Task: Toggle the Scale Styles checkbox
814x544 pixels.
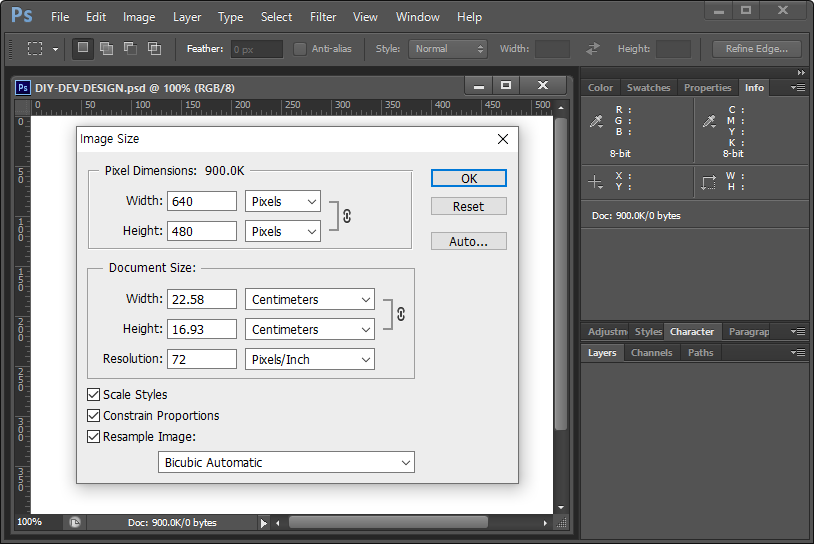Action: click(x=93, y=395)
